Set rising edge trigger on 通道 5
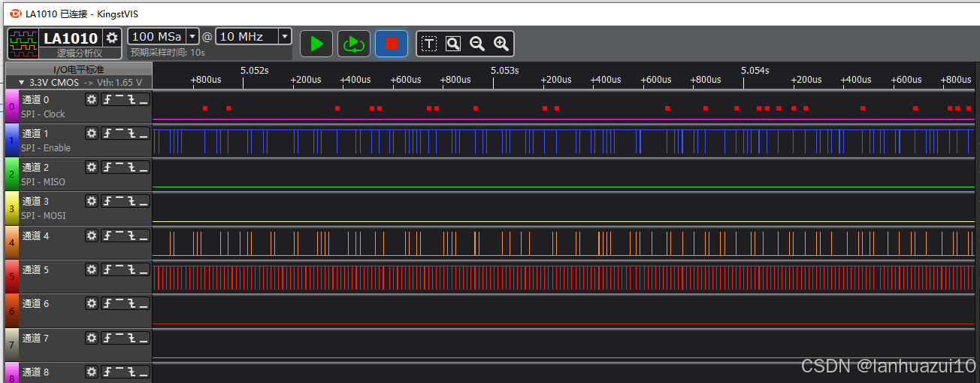Image resolution: width=980 pixels, height=383 pixels. [107, 269]
